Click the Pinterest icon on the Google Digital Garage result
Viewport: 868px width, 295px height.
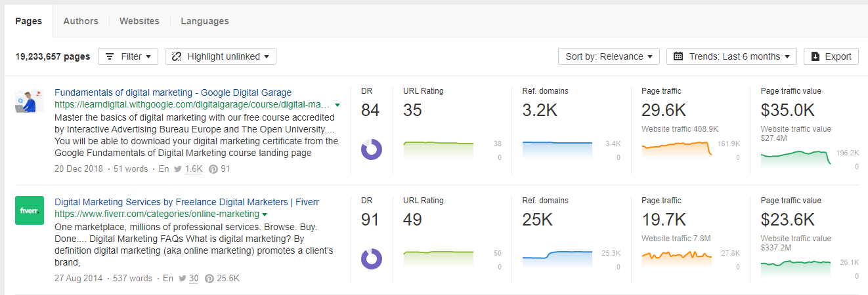pyautogui.click(x=213, y=169)
